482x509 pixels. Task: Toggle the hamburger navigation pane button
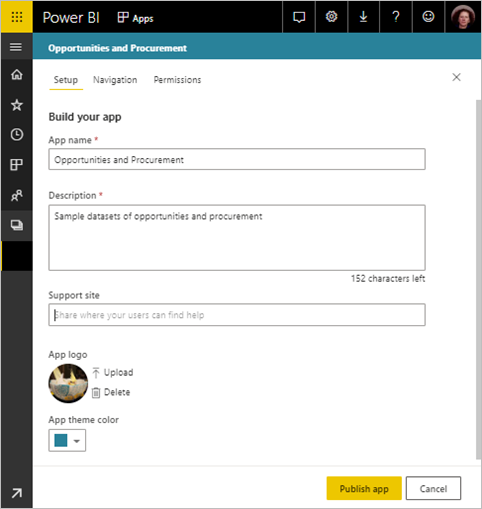16,47
